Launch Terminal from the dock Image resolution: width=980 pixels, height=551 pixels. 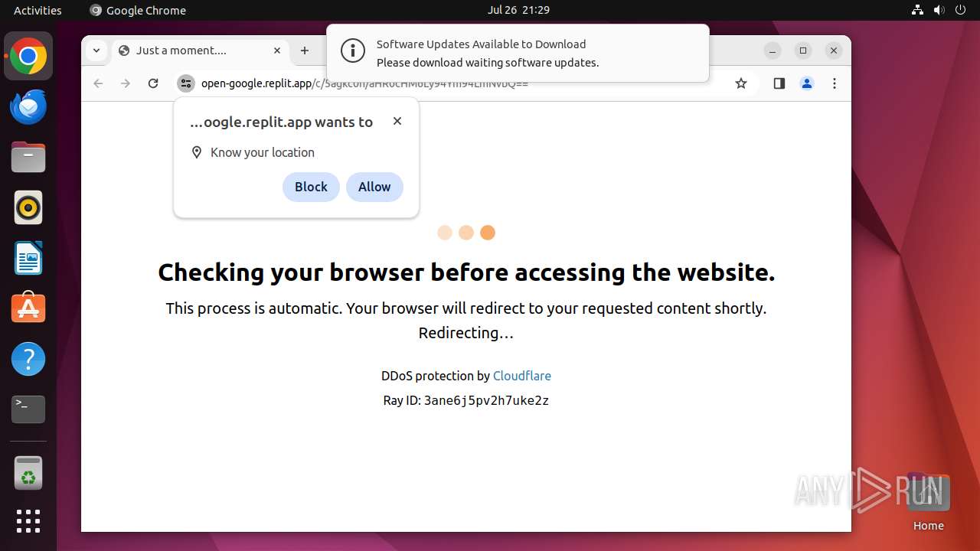(x=28, y=409)
